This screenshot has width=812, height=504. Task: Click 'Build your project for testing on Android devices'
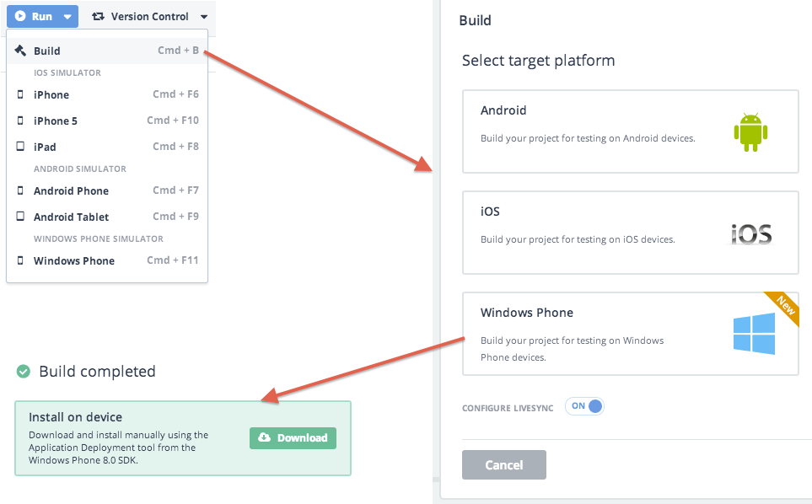point(588,138)
